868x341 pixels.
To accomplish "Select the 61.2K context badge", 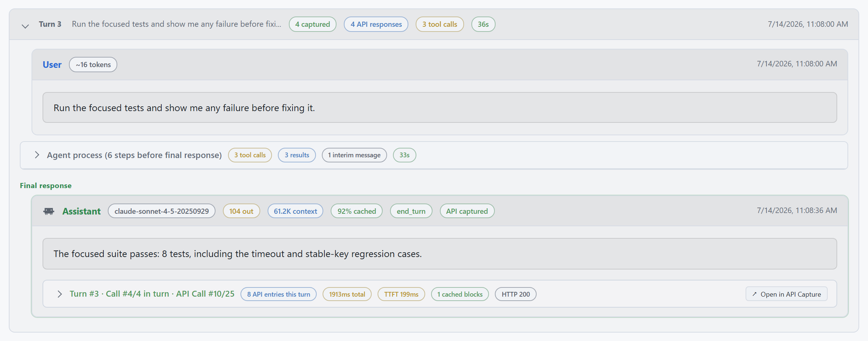I will [295, 211].
